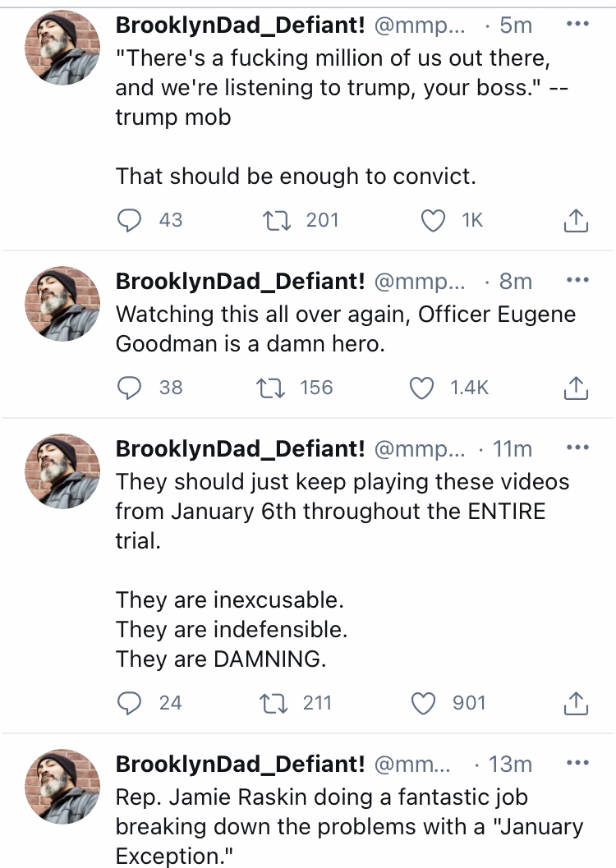
Task: Tap the BrooklynDad_Defiant! name on the 13m tweet
Action: point(240,764)
